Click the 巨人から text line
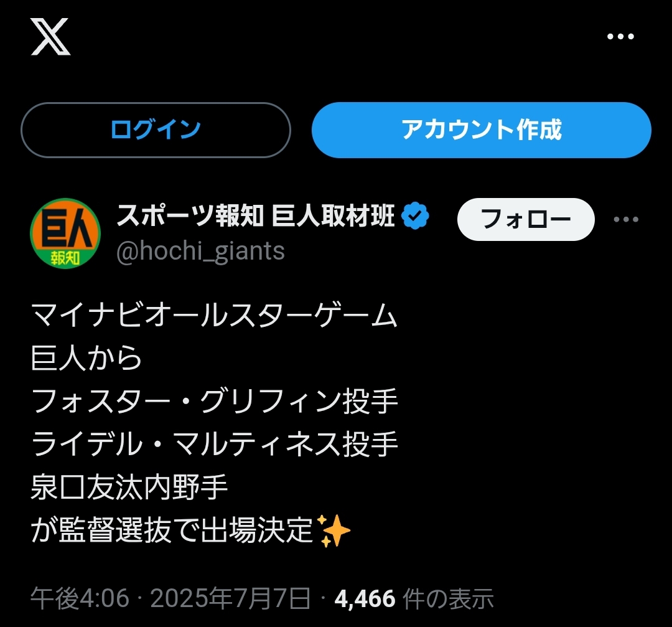 click(x=86, y=358)
